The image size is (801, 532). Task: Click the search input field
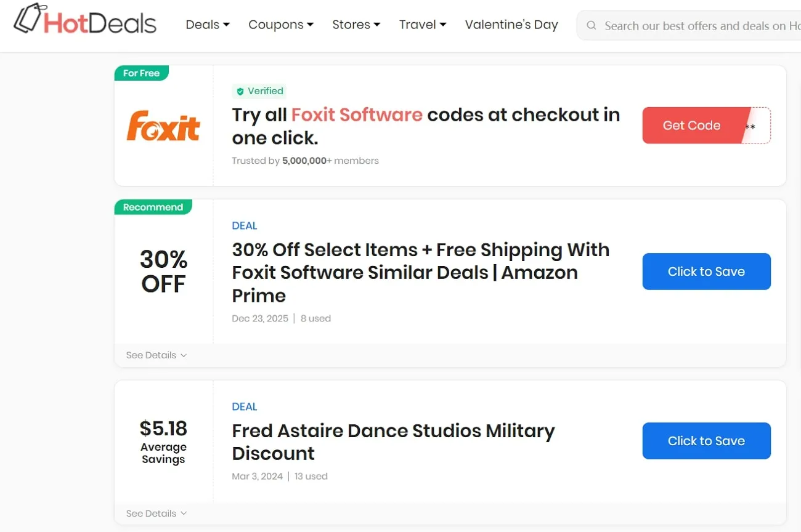click(690, 25)
